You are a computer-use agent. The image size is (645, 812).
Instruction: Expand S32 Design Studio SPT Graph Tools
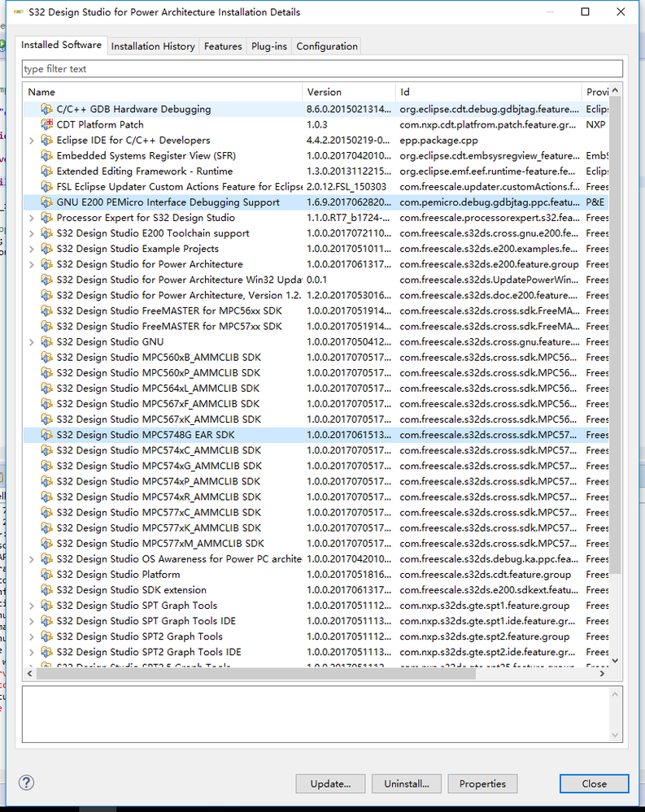[32, 606]
